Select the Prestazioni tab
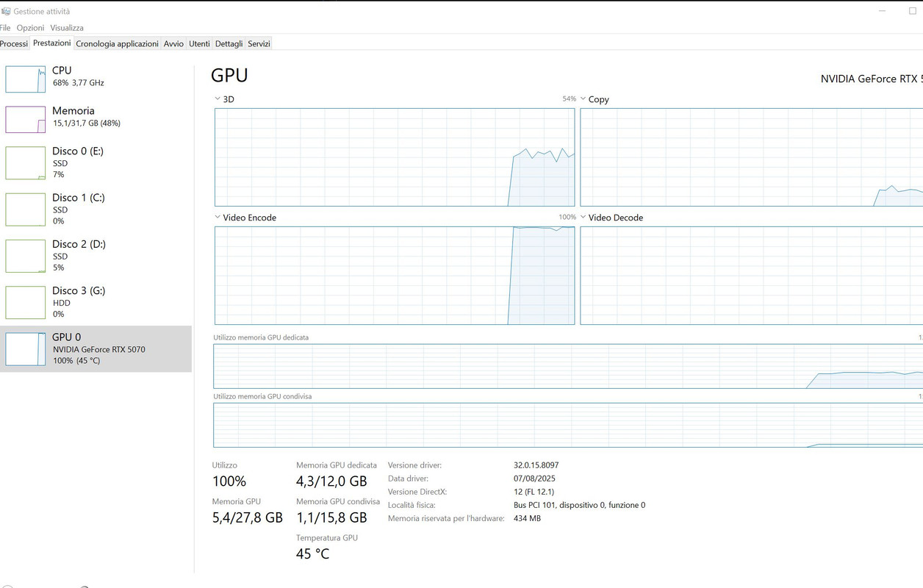 [x=52, y=43]
